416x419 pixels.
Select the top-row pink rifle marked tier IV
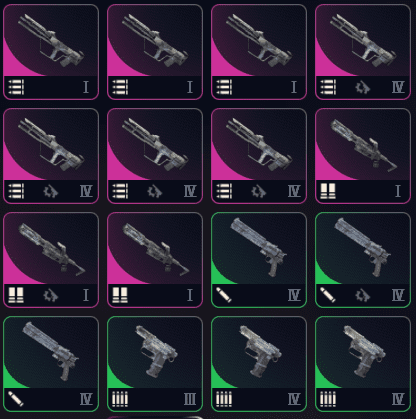(x=363, y=52)
